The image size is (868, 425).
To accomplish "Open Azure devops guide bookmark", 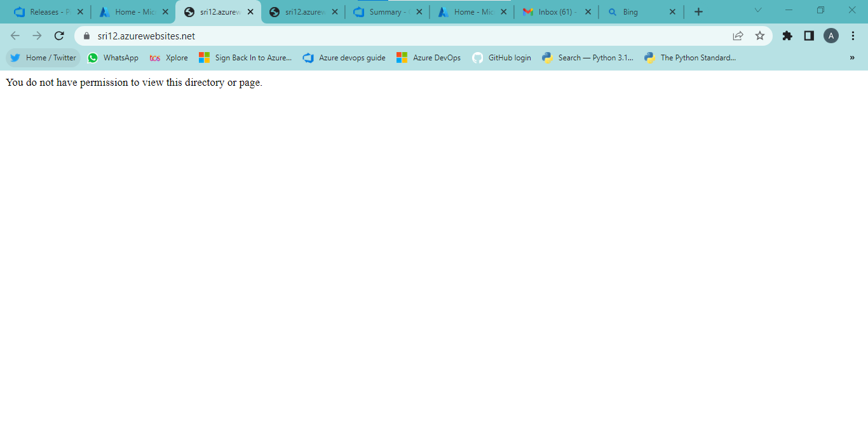I will tap(344, 58).
